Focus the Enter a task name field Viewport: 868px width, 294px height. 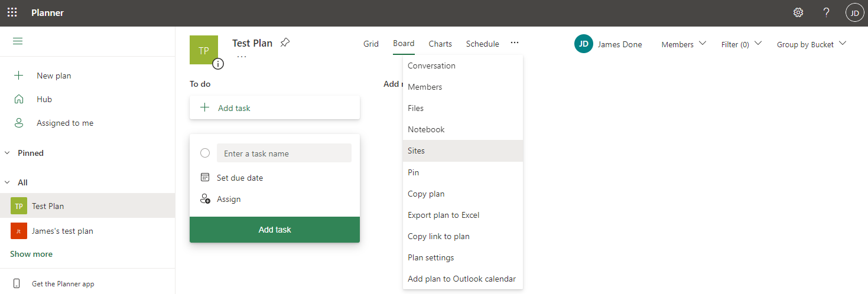pyautogui.click(x=284, y=153)
